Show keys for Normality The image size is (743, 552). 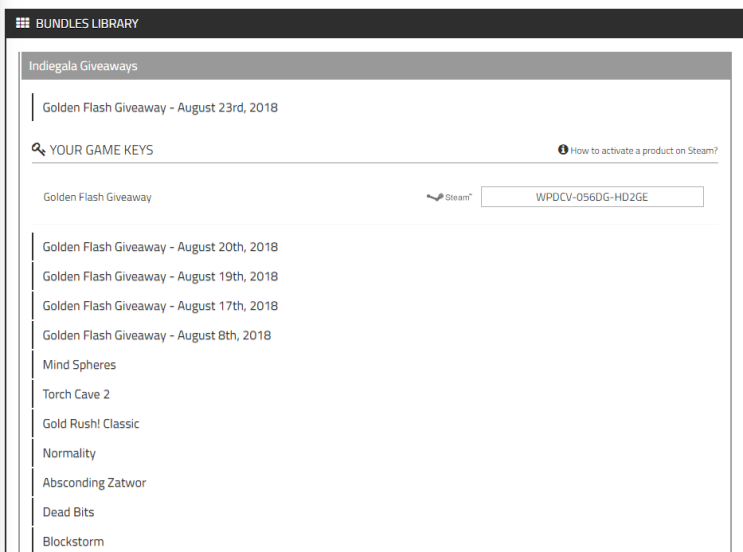[x=69, y=453]
